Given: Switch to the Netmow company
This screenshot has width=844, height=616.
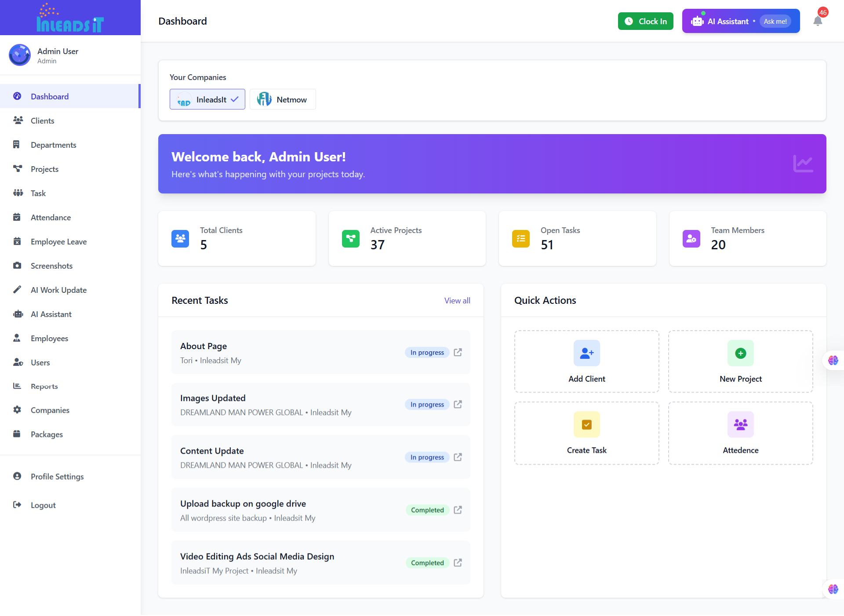Looking at the screenshot, I should [x=283, y=99].
